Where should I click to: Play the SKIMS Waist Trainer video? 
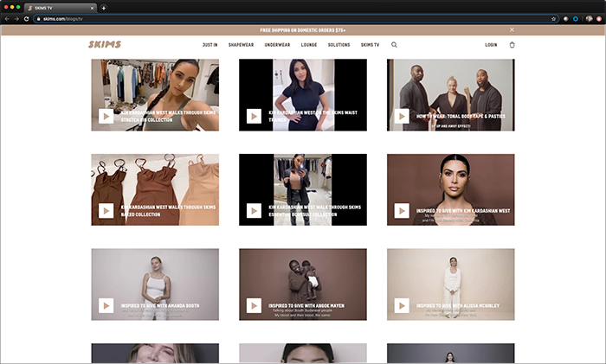(254, 116)
